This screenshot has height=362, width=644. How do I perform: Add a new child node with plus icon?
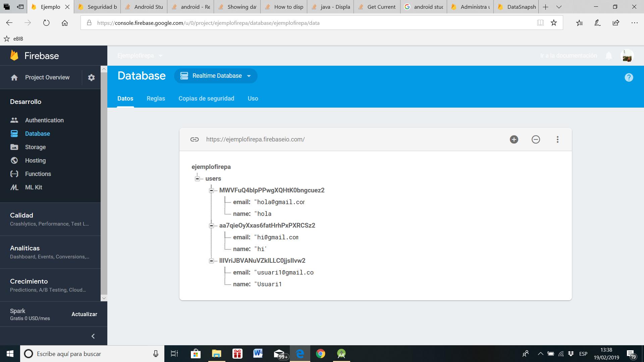click(x=514, y=139)
